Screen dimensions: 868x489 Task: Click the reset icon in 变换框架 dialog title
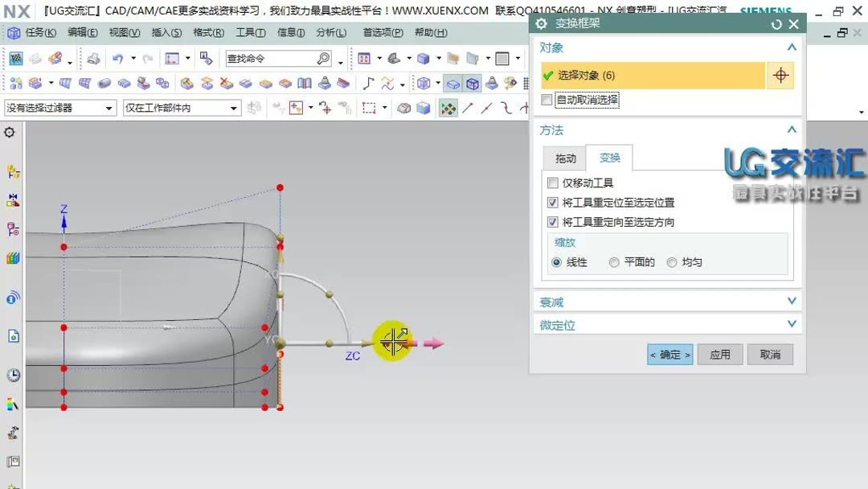tap(776, 24)
